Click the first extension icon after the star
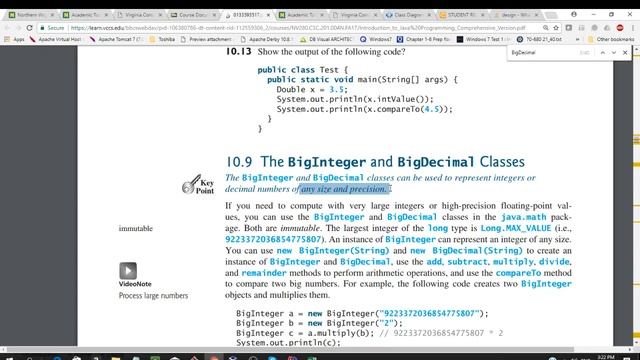The width and height of the screenshot is (640, 360). point(569,28)
